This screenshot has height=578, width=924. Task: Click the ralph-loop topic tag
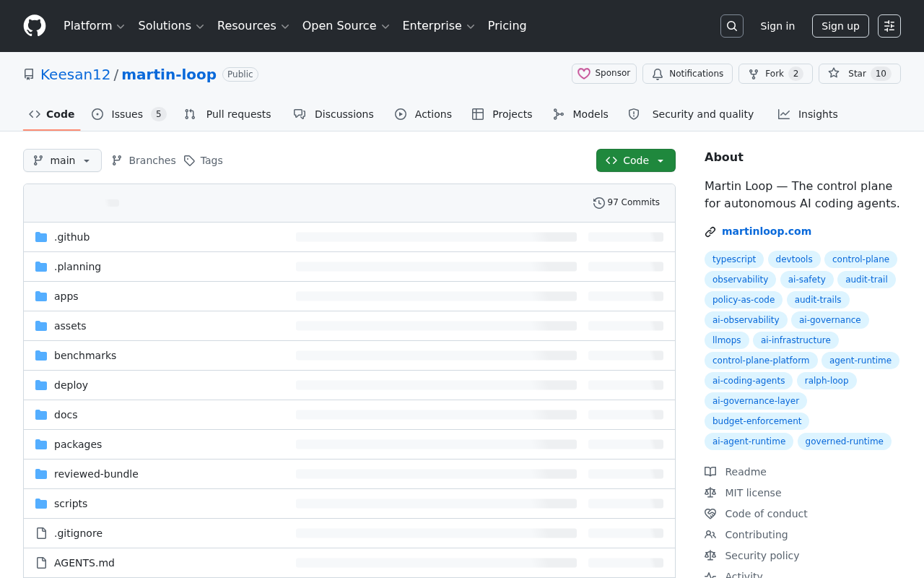(827, 381)
